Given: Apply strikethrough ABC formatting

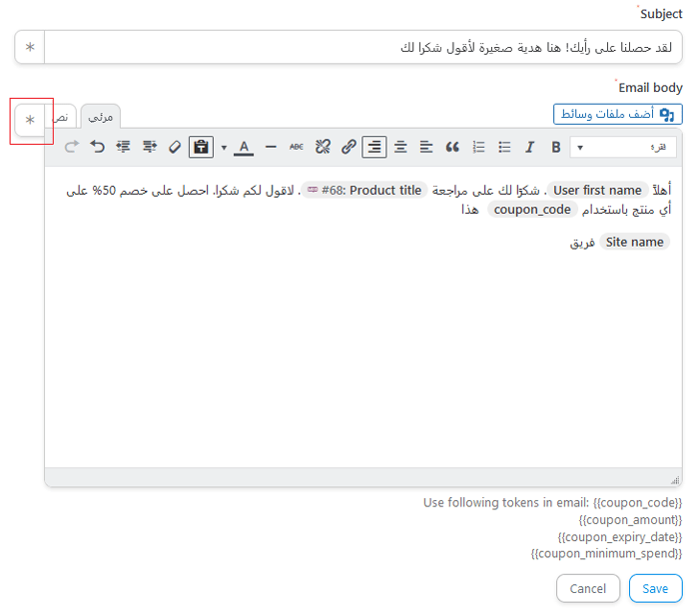Looking at the screenshot, I should [297, 147].
